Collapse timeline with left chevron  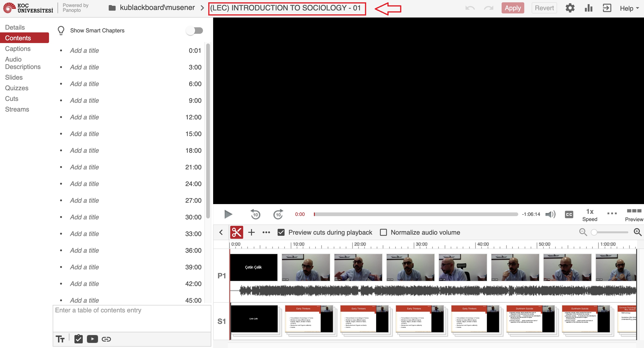click(x=221, y=232)
